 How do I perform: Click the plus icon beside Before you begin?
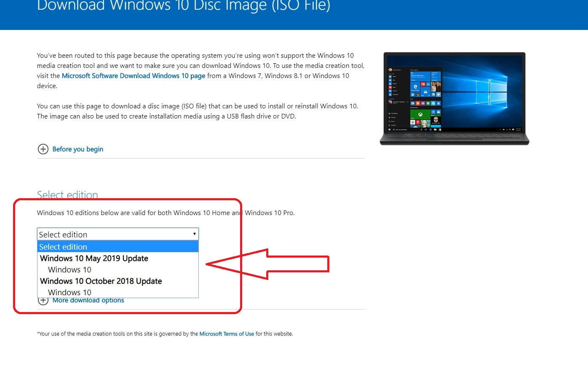[x=43, y=149]
